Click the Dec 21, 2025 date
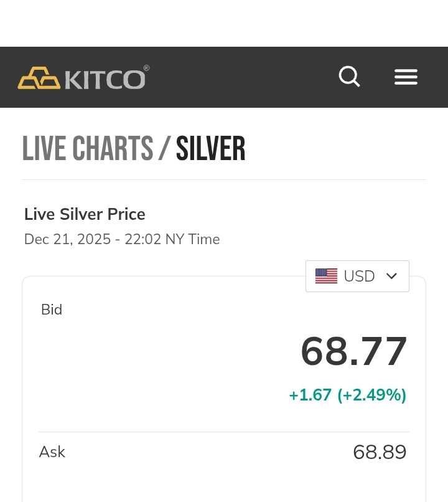 pos(67,239)
